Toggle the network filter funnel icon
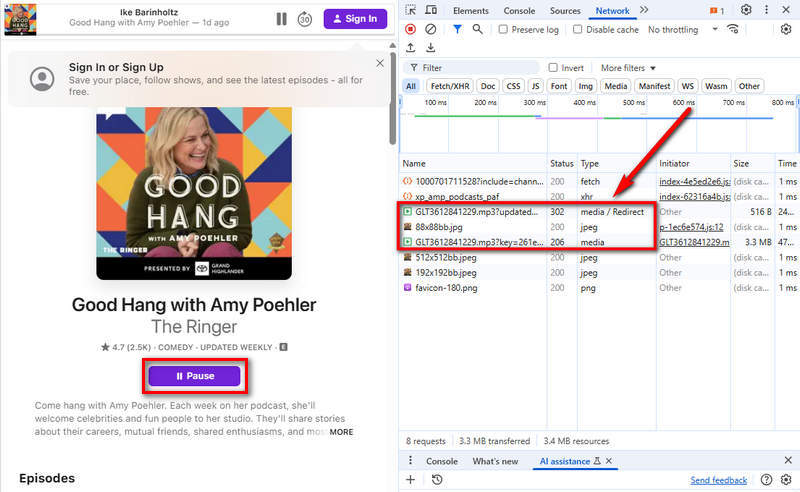The width and height of the screenshot is (800, 492). (457, 30)
